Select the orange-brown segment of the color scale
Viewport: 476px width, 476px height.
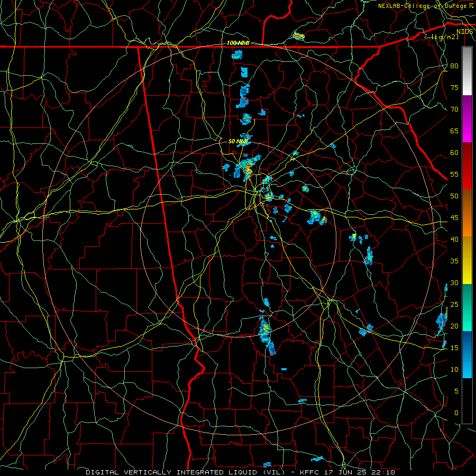pyautogui.click(x=467, y=213)
